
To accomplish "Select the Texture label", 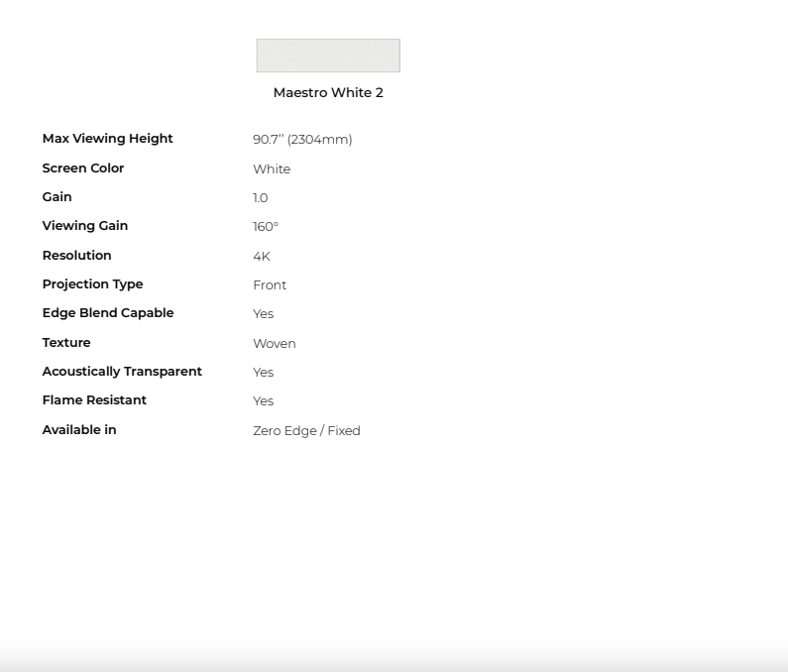I will (x=66, y=342).
